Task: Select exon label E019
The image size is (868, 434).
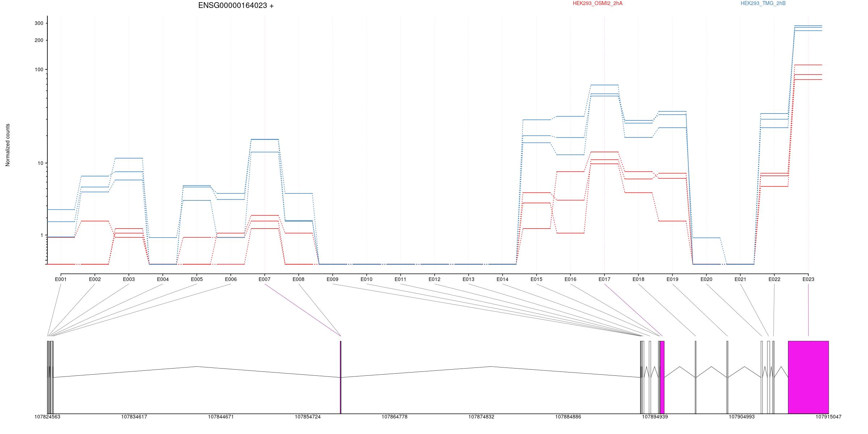Action: point(672,279)
